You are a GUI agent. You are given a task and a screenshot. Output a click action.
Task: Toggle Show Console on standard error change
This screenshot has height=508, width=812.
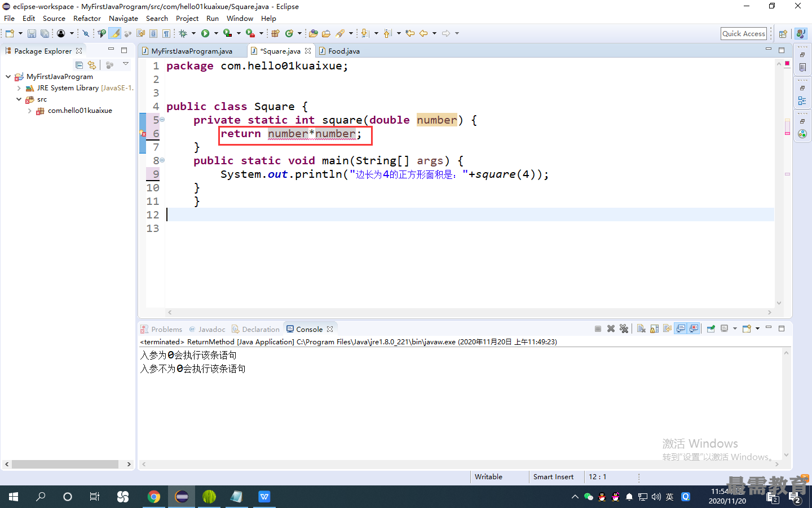click(694, 329)
